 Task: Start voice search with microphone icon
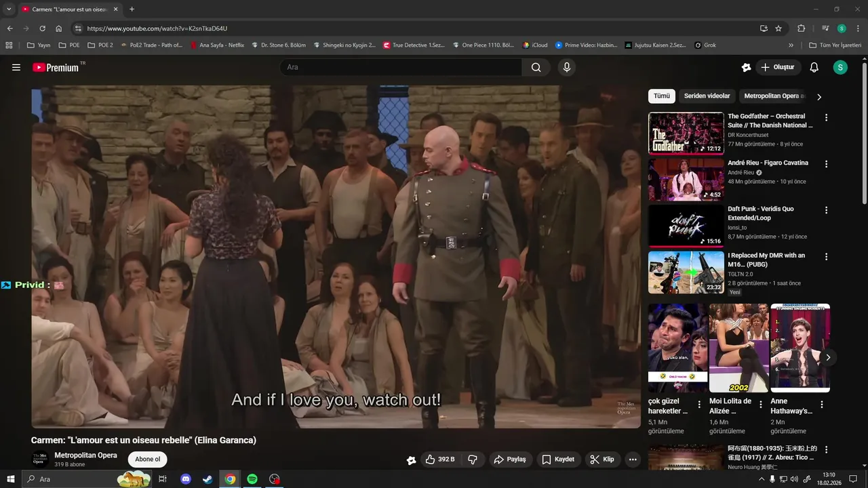(567, 67)
